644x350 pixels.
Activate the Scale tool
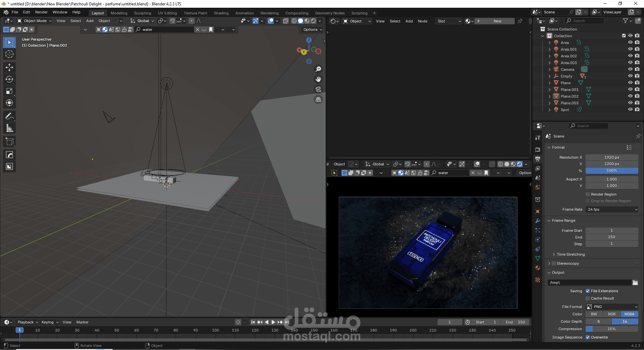click(x=9, y=91)
